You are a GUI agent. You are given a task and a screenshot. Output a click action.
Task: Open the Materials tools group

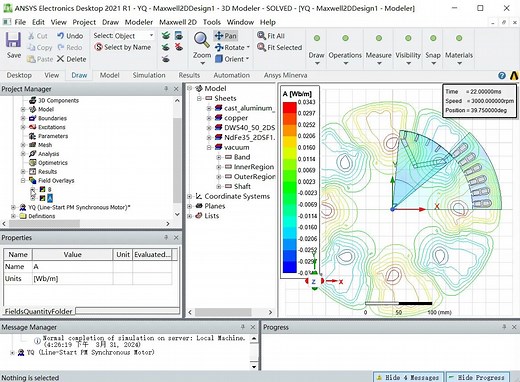[459, 49]
